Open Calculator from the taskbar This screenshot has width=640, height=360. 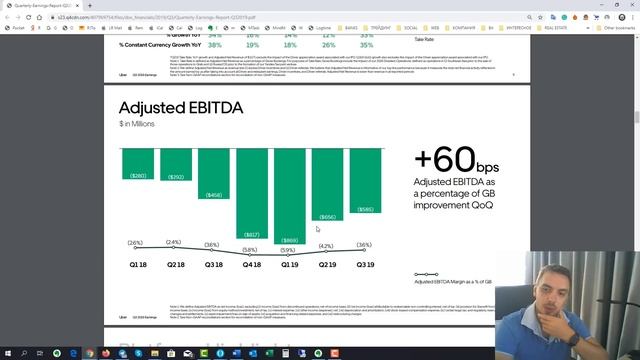pyautogui.click(x=285, y=353)
